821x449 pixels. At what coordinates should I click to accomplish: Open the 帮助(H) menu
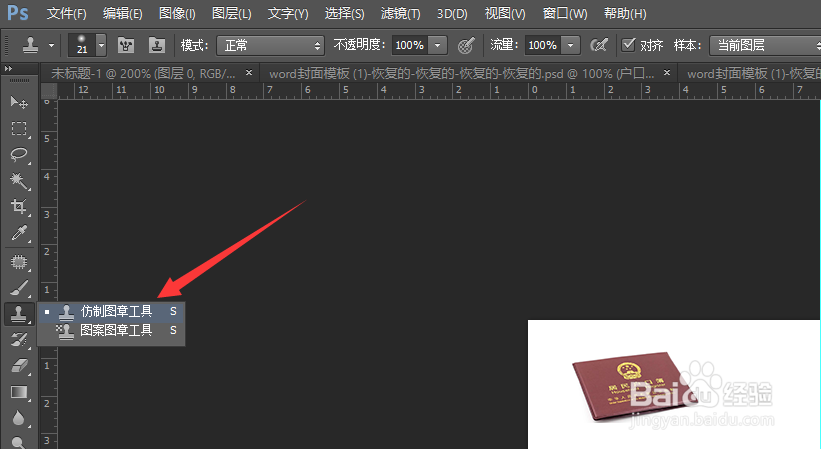coord(625,13)
